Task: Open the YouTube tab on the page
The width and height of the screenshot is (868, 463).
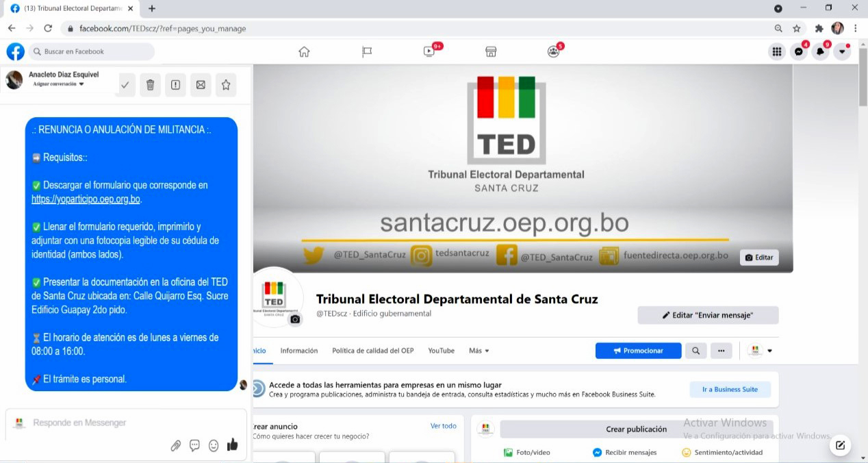Action: (441, 350)
